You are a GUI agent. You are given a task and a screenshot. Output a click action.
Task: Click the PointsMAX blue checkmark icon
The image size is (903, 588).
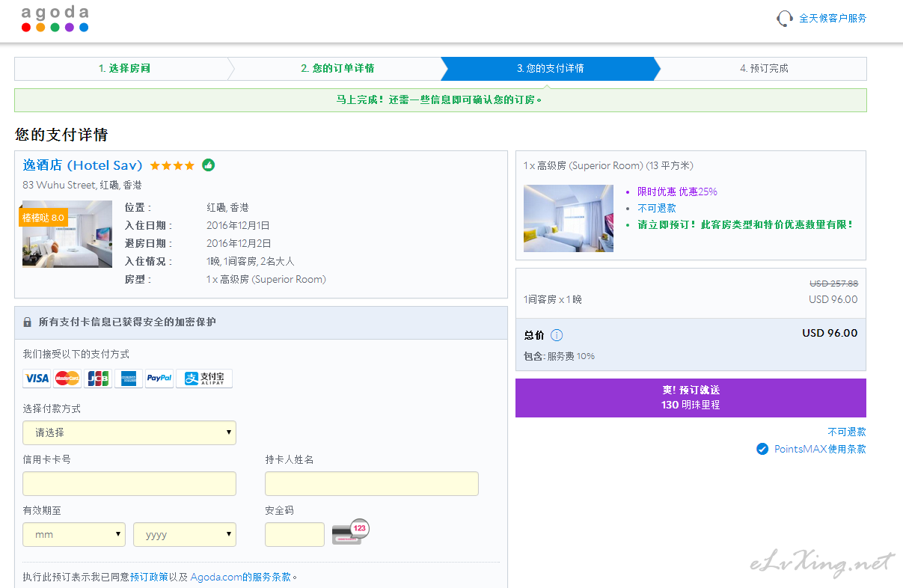point(762,449)
